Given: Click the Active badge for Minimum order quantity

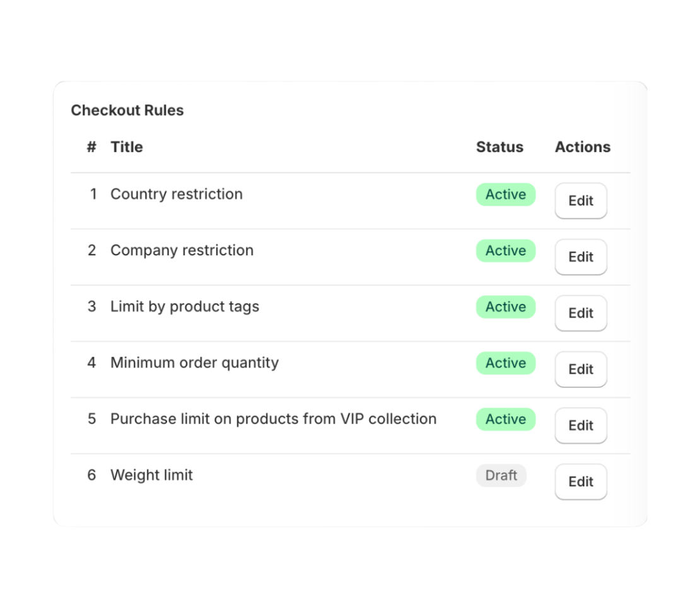Looking at the screenshot, I should click(x=505, y=363).
